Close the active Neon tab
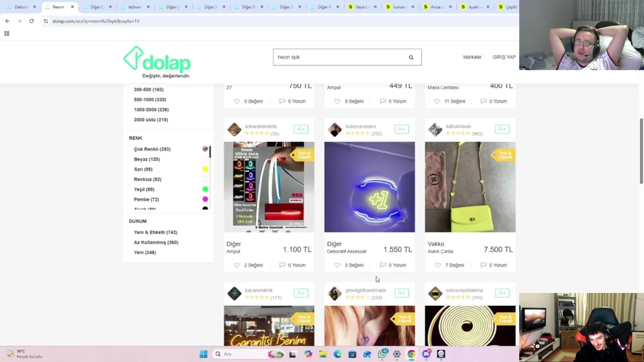Image resolution: width=644 pixels, height=362 pixels. (x=72, y=7)
